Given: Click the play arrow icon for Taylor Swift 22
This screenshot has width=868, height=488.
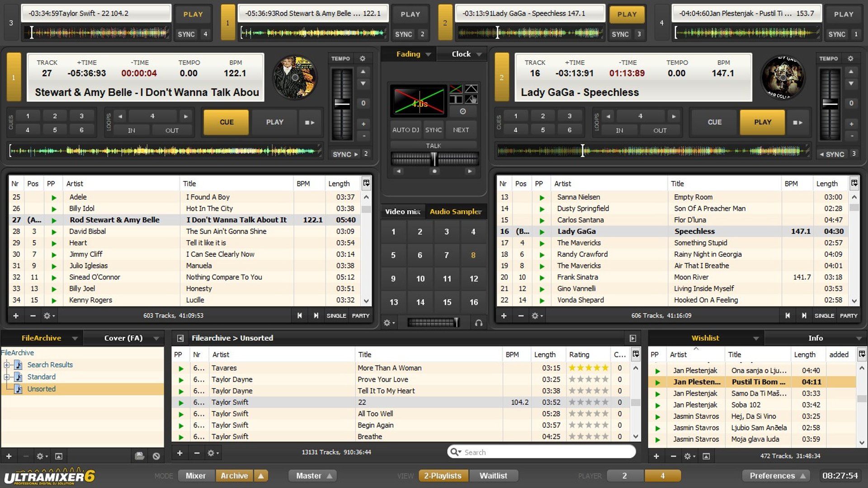Looking at the screenshot, I should click(x=181, y=403).
